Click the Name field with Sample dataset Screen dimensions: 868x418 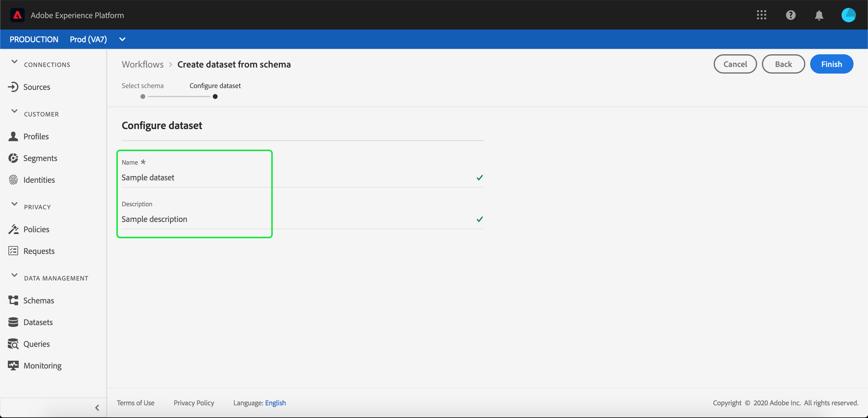click(297, 178)
